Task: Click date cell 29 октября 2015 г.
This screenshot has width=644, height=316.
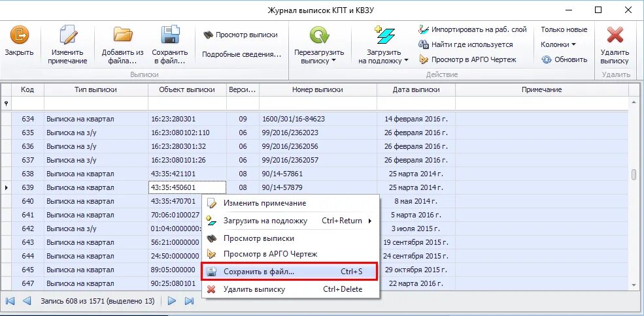Action: (x=416, y=270)
